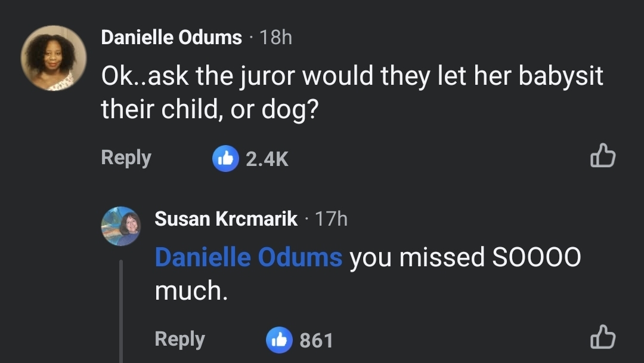The width and height of the screenshot is (644, 363).
Task: Like Susan Krcmarik's reply with thumbs-up outline
Action: click(603, 337)
